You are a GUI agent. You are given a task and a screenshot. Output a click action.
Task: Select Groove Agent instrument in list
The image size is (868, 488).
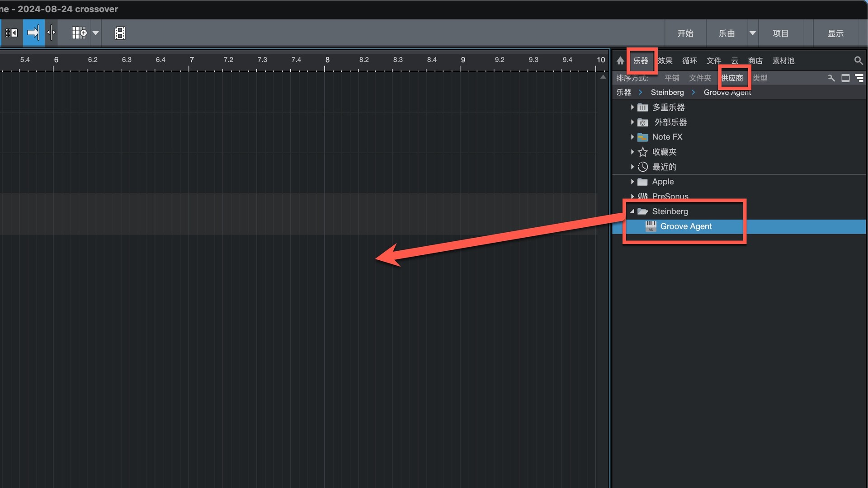(686, 226)
